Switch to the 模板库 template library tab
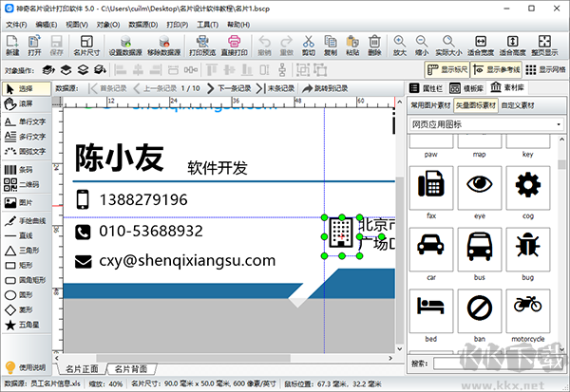Viewport: 570px width, 392px height. tap(466, 88)
